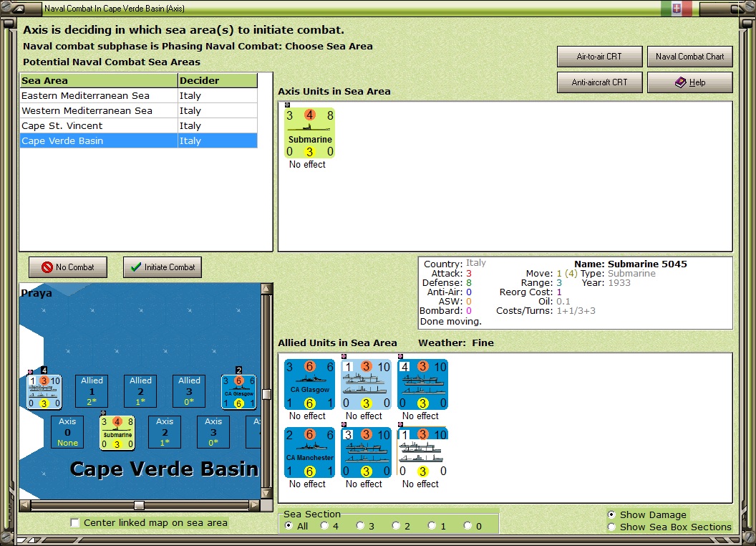Viewport: 756px width, 546px height.
Task: Select sea section 1 radio button
Action: pyautogui.click(x=432, y=526)
